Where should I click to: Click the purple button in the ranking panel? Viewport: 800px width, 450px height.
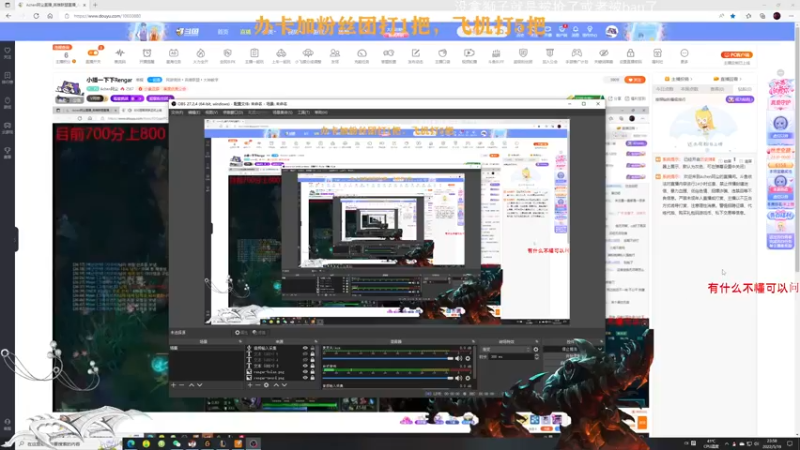[740, 99]
